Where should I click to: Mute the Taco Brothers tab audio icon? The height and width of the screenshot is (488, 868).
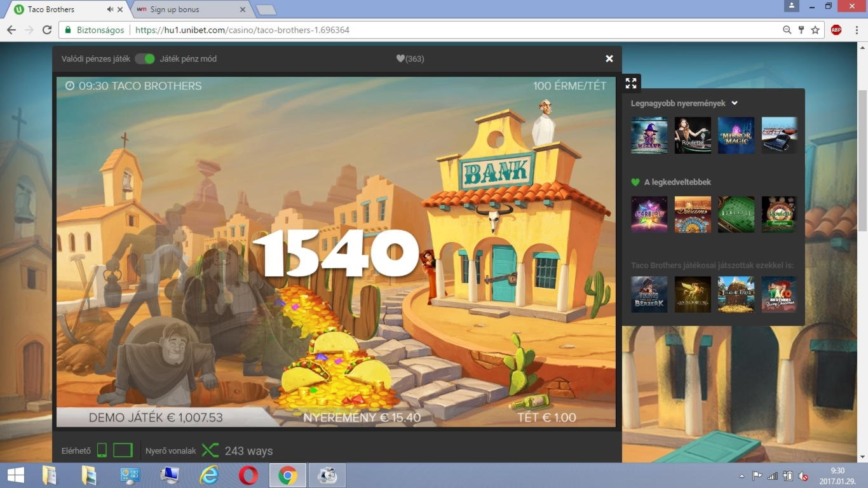click(x=111, y=10)
